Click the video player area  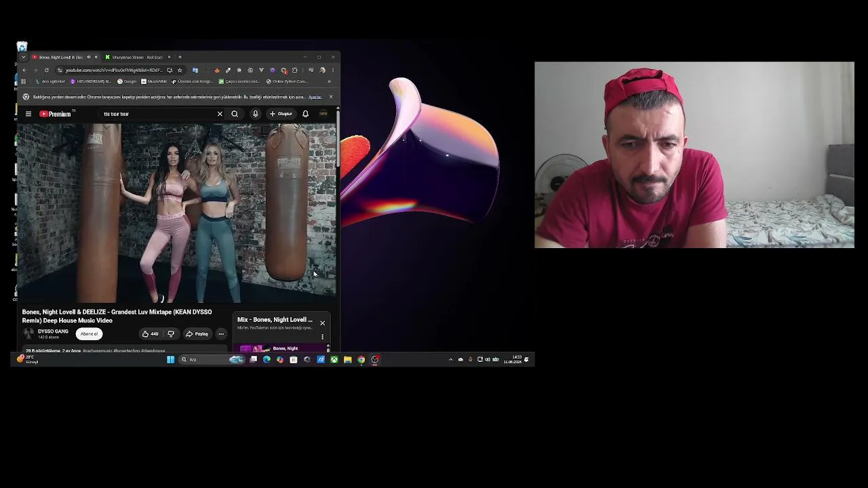176,213
